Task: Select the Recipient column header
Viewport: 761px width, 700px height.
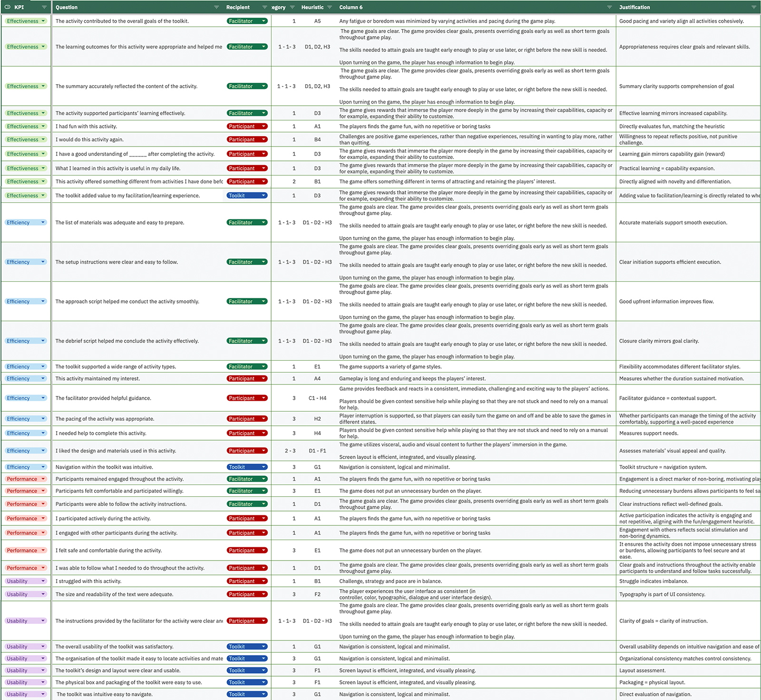Action: pos(238,7)
